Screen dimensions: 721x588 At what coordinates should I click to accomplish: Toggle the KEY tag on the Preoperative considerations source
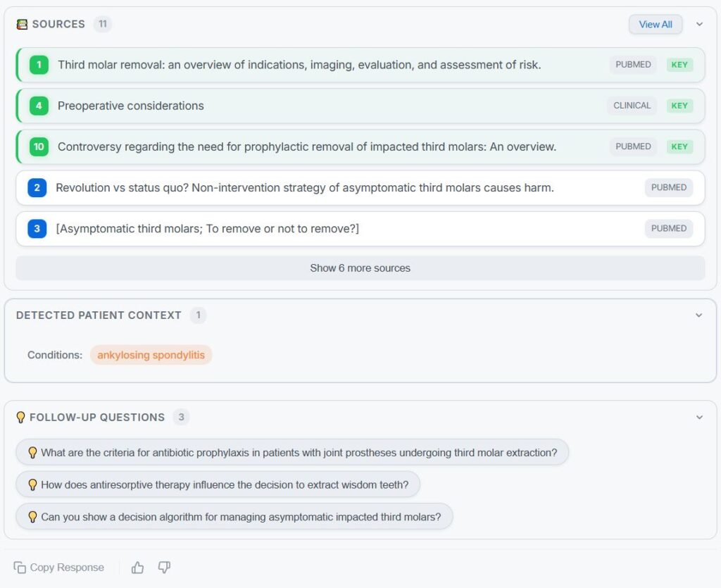point(679,106)
